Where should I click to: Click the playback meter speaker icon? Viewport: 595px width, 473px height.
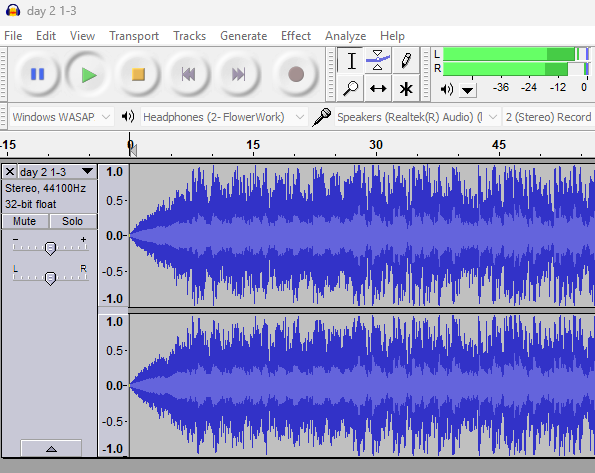(x=447, y=89)
